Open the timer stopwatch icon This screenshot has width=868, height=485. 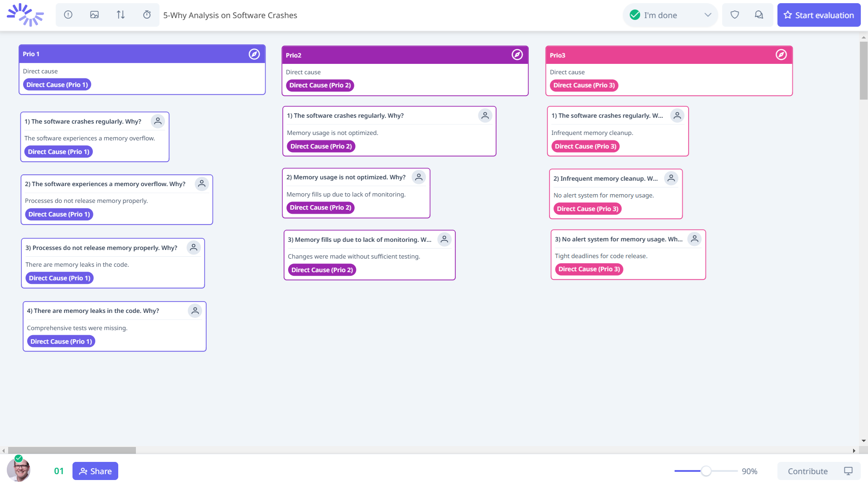147,15
